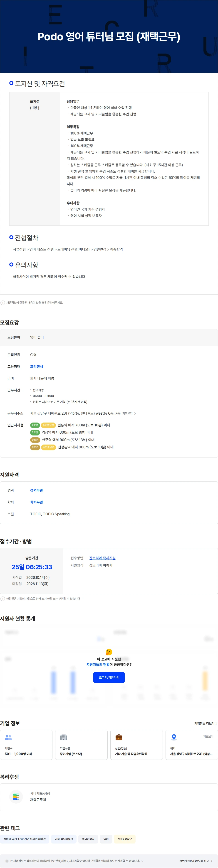Click 지도보기 link in the 위치 card
Screen dimensions: 218x868
pos(208,736)
